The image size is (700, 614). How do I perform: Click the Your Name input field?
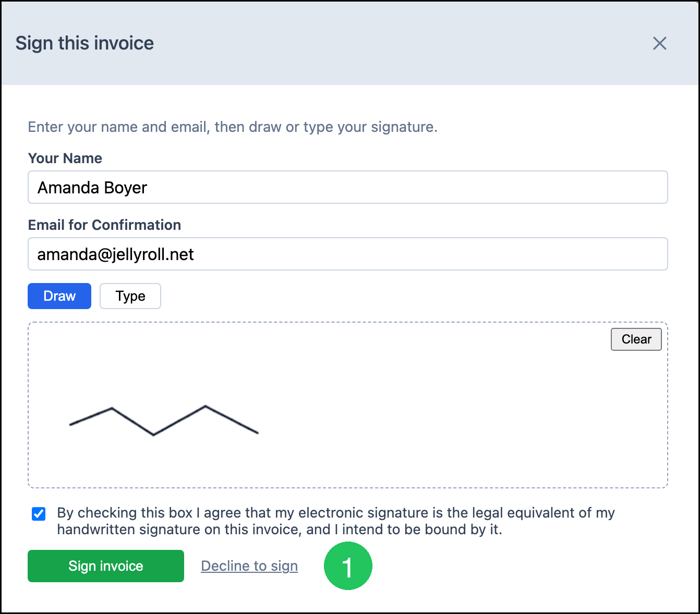click(x=348, y=187)
